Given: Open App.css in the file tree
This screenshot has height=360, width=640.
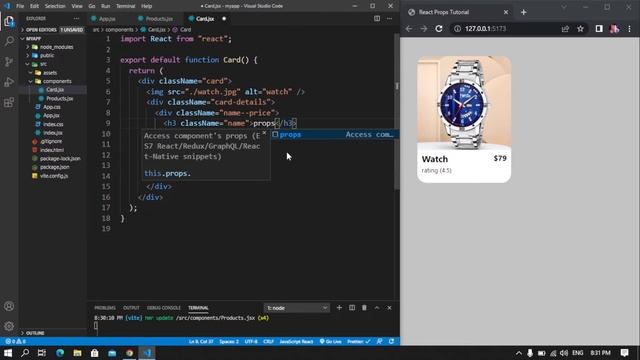Looking at the screenshot, I should tap(52, 107).
